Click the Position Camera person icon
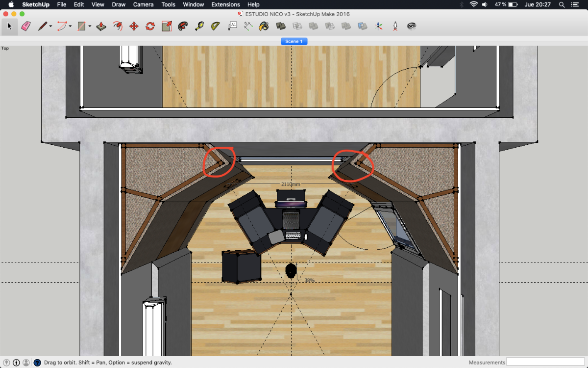Image resolution: width=588 pixels, height=368 pixels. [395, 26]
